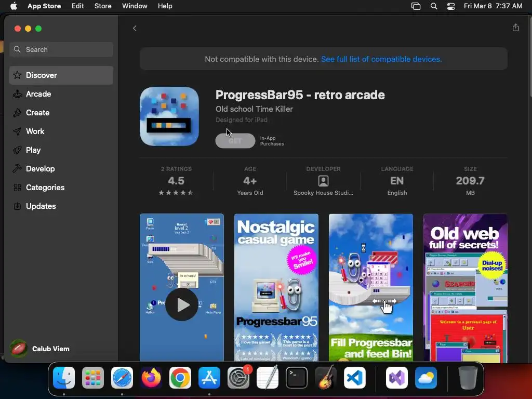Click the back chevron arrow
Screen dimensions: 532x399
click(x=135, y=29)
